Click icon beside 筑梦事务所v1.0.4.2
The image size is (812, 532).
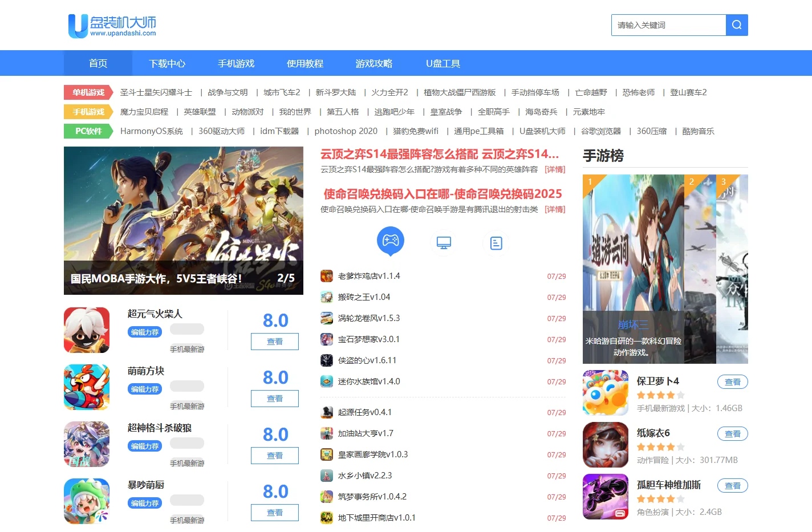click(327, 497)
